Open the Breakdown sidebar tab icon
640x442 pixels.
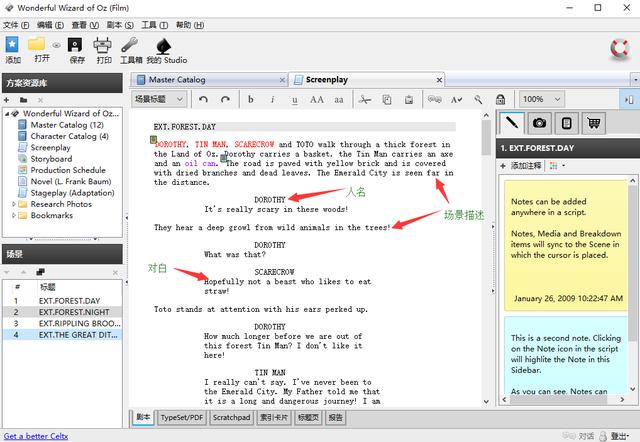(567, 123)
